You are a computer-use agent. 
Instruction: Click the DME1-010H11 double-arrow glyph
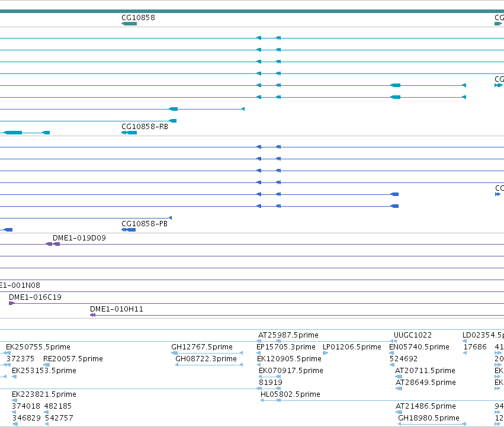point(92,315)
